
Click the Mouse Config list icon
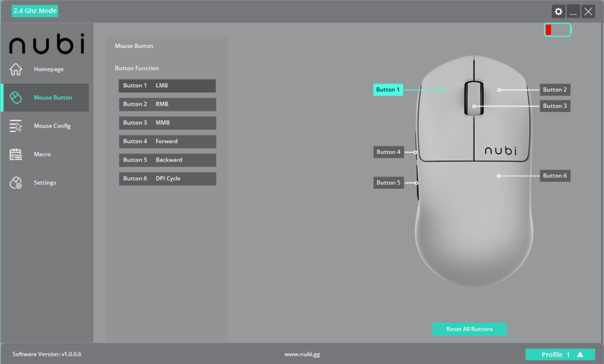click(x=16, y=126)
